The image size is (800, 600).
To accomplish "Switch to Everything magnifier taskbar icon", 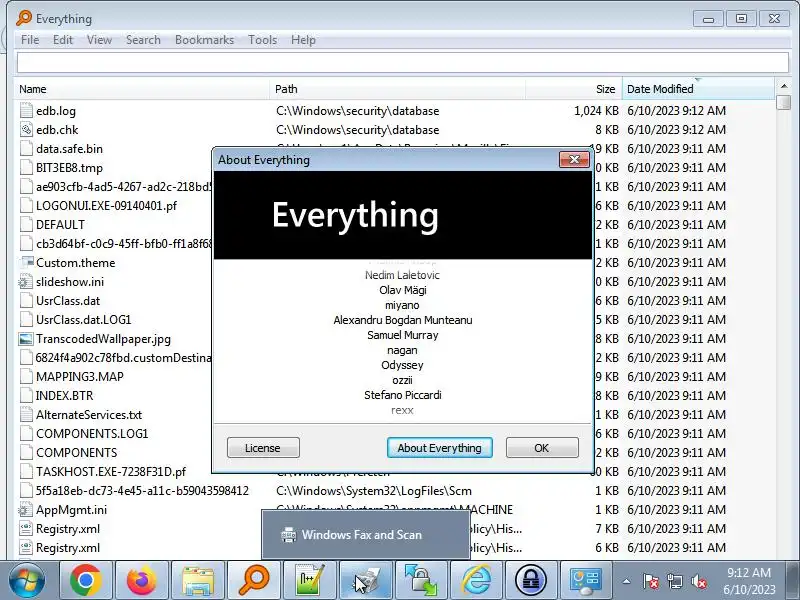I will pos(254,580).
